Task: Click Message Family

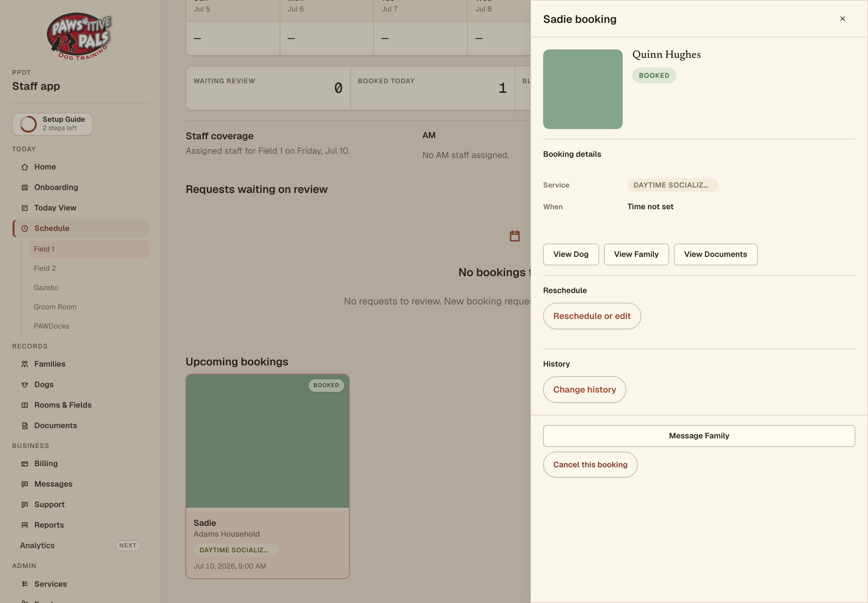Action: tap(699, 436)
